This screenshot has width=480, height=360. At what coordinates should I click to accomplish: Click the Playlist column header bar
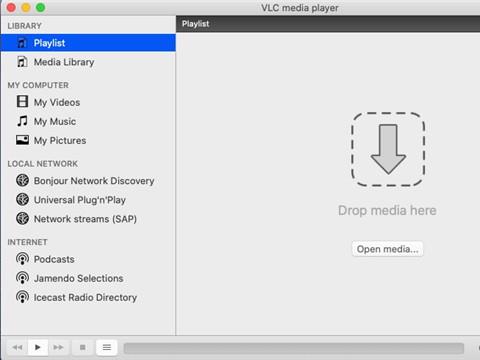pos(328,24)
